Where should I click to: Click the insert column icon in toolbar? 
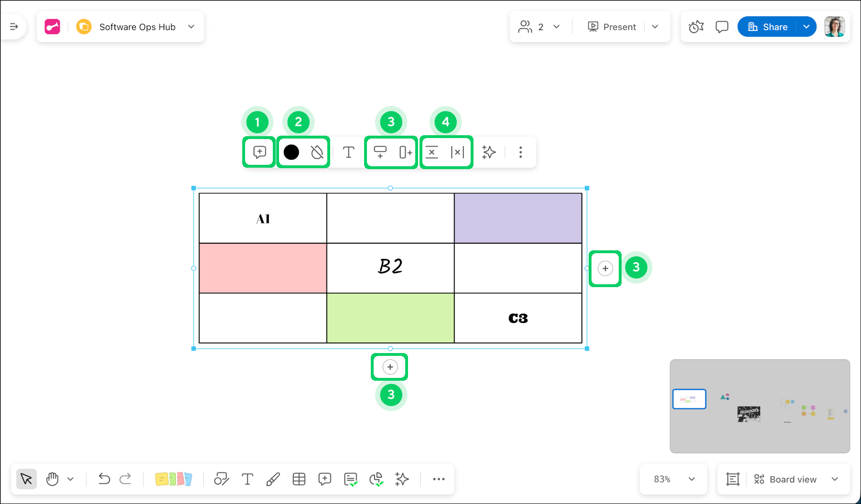click(x=405, y=152)
